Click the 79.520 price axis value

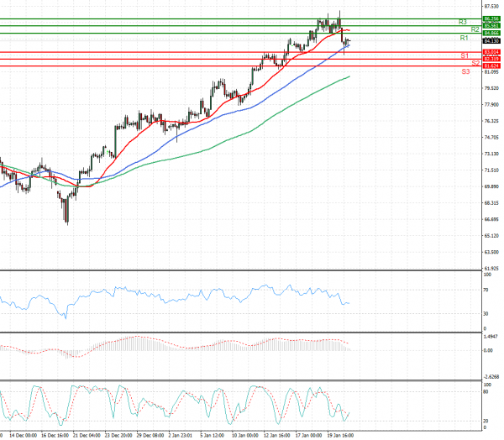point(491,88)
